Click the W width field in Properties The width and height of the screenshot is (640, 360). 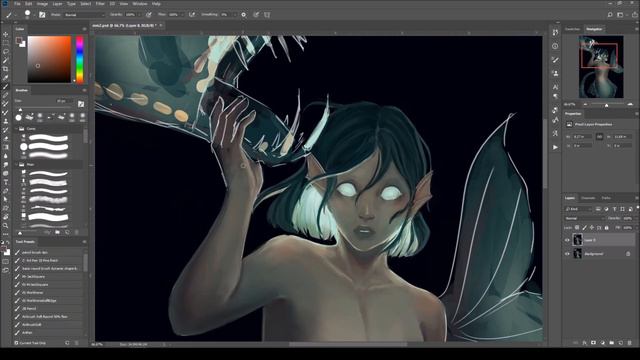pyautogui.click(x=582, y=137)
